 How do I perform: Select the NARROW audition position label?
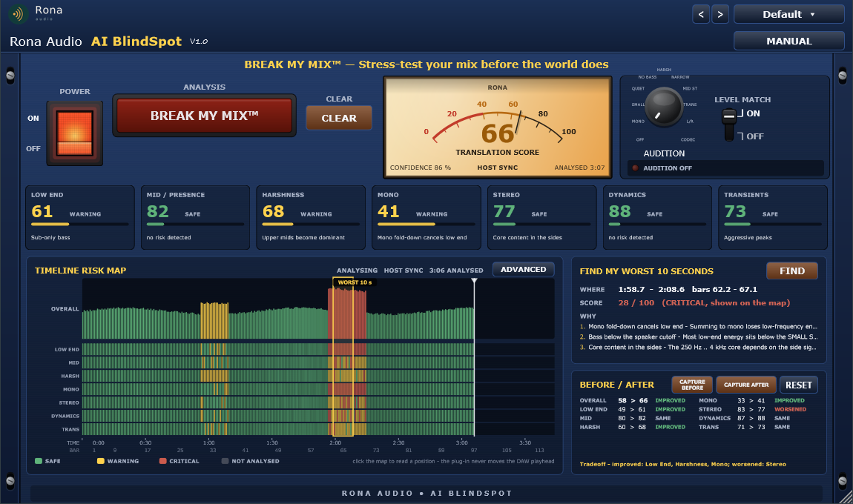tap(680, 77)
